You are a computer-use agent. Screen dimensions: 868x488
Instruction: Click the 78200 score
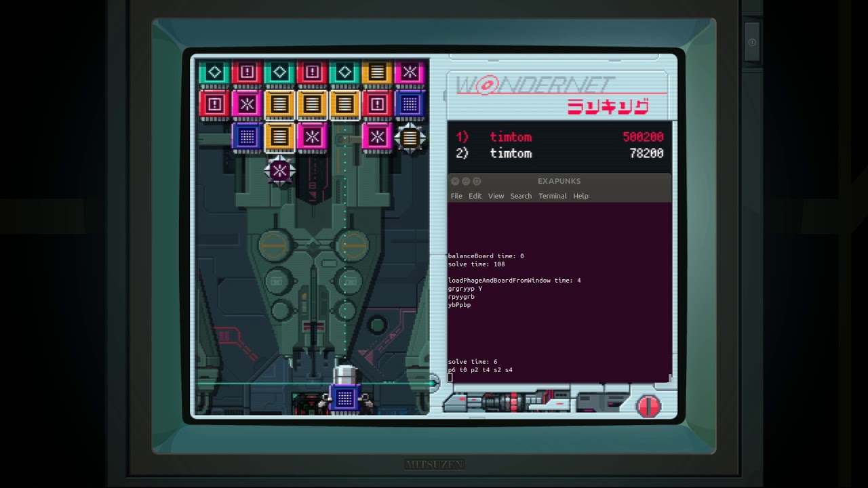coord(646,154)
